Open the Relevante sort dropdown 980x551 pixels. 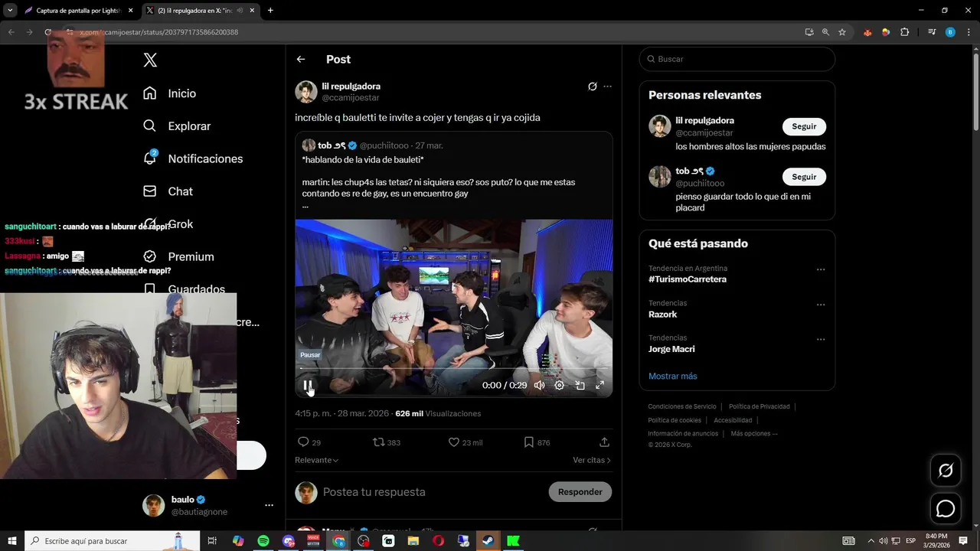click(x=317, y=460)
